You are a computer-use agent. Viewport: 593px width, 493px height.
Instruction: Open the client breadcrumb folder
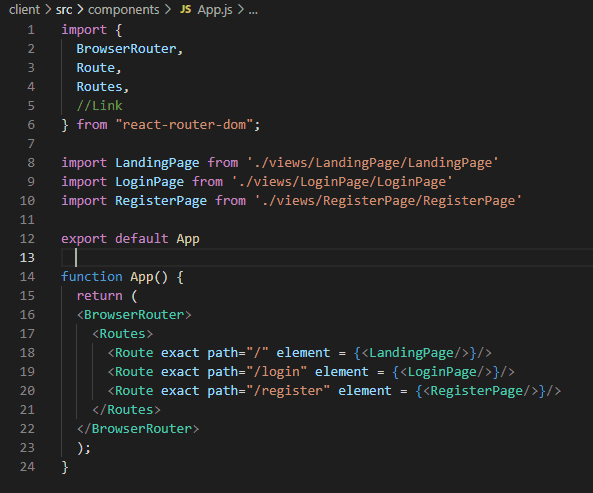click(24, 10)
